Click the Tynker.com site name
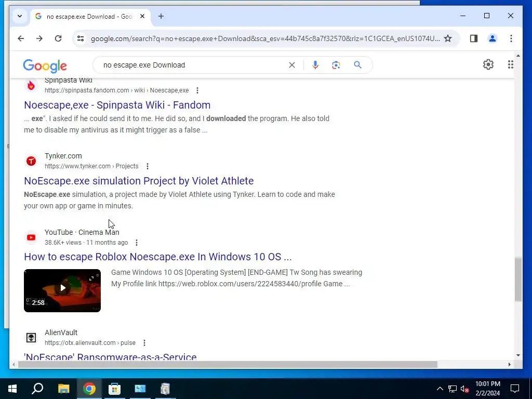Image resolution: width=532 pixels, height=399 pixels. coord(63,156)
